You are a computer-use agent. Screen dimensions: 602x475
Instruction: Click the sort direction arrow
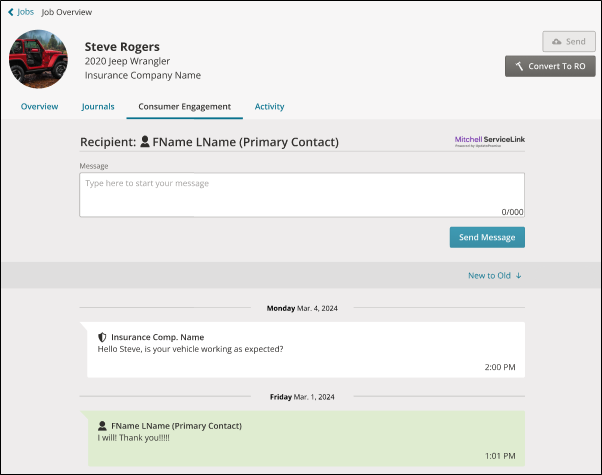pyautogui.click(x=518, y=275)
